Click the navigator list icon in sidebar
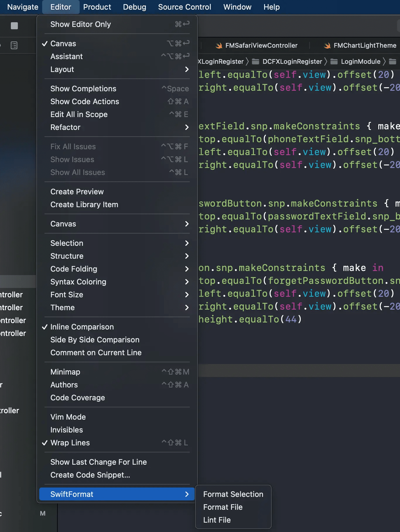 [x=14, y=45]
